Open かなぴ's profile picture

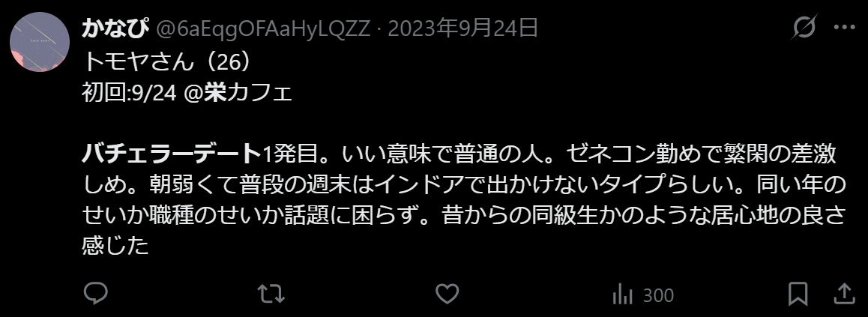40,43
